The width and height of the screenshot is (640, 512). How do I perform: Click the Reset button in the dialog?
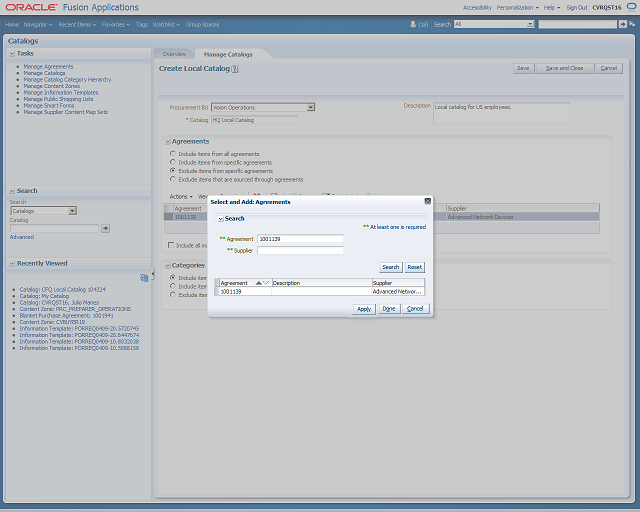414,267
